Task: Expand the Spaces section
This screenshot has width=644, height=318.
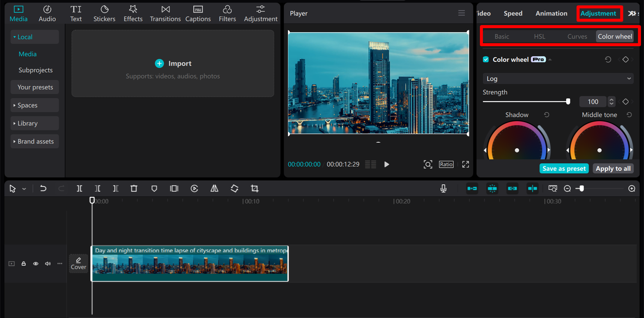Action: tap(34, 105)
